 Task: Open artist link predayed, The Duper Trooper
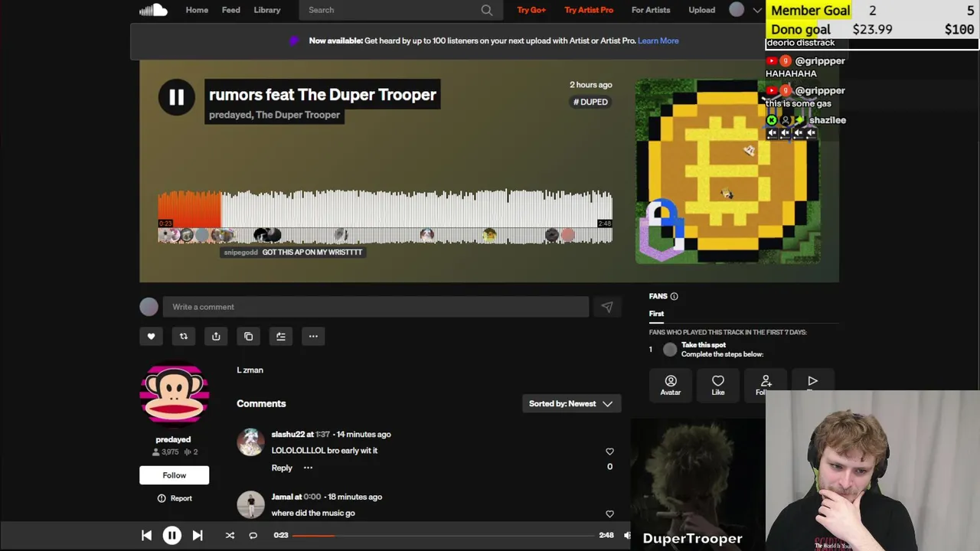point(274,115)
